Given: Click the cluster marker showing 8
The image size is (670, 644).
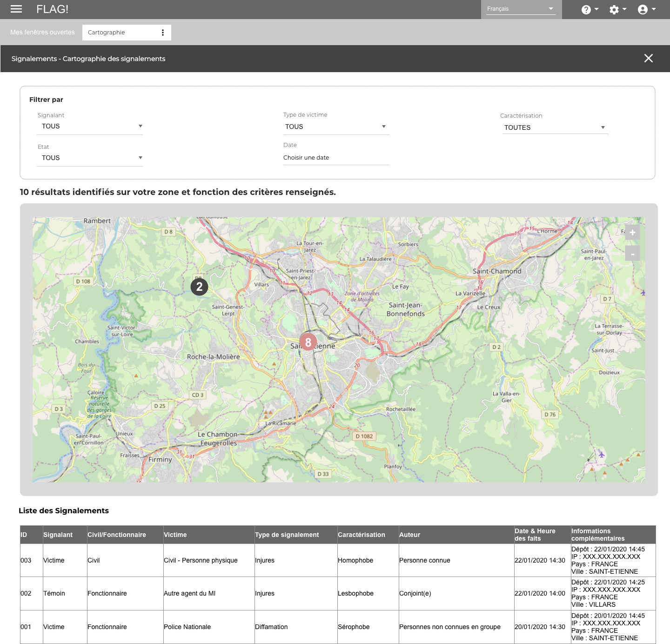Looking at the screenshot, I should [308, 342].
